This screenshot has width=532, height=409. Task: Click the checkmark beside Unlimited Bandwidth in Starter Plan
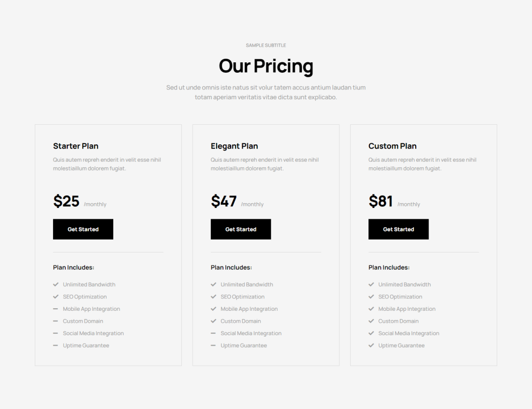point(55,284)
